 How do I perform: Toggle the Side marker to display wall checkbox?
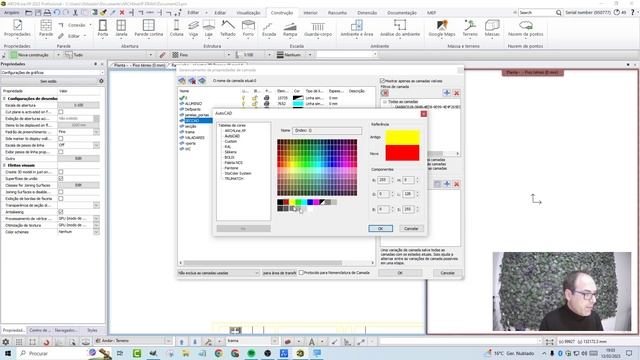coord(61,139)
